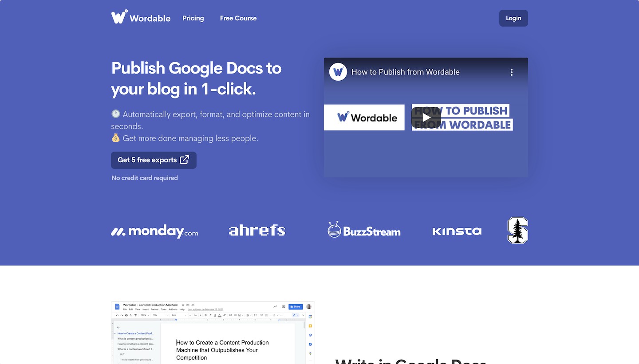This screenshot has width=639, height=364.
Task: Open Contacts from the Docs side panel
Action: tap(310, 344)
